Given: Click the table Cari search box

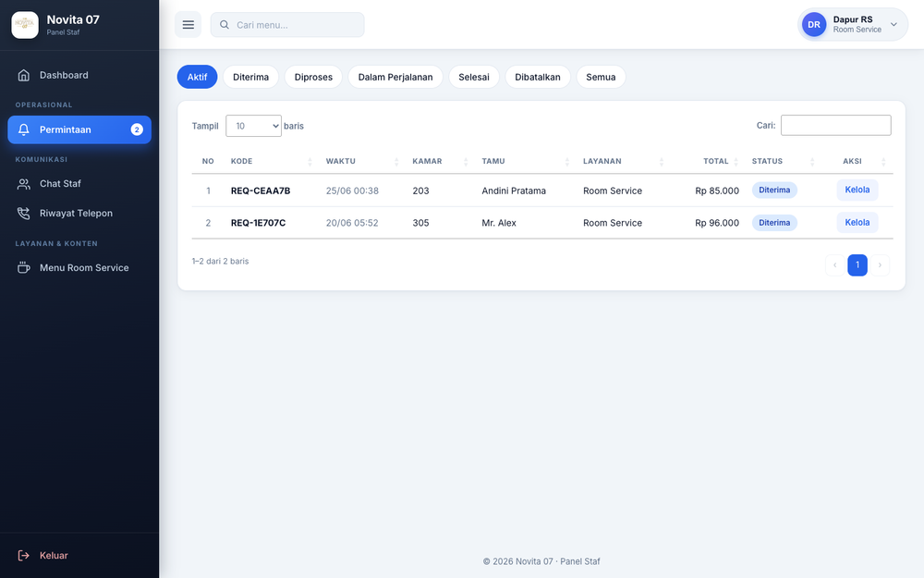Looking at the screenshot, I should coord(835,125).
